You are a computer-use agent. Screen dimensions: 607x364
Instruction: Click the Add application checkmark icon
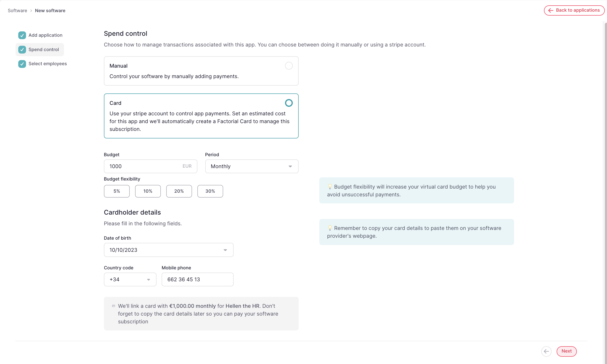pos(22,35)
